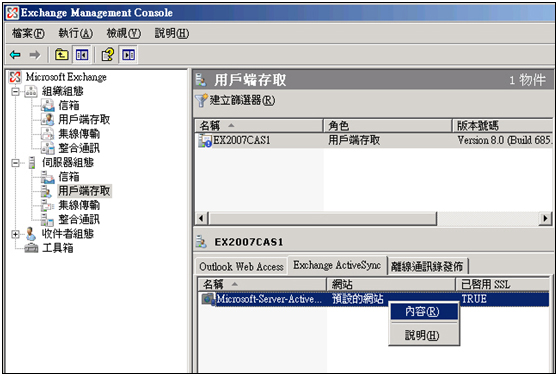Sort virtual directories by 名稱 column header
This screenshot has width=558, height=376.
tap(262, 284)
